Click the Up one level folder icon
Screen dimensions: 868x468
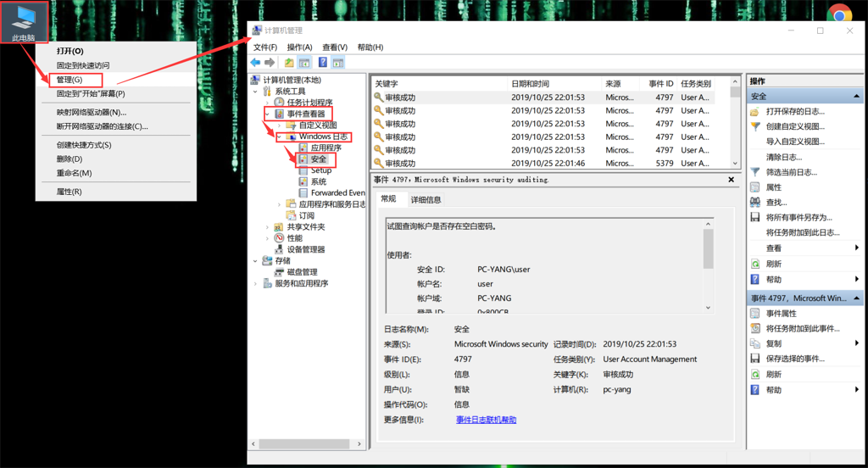click(x=289, y=63)
